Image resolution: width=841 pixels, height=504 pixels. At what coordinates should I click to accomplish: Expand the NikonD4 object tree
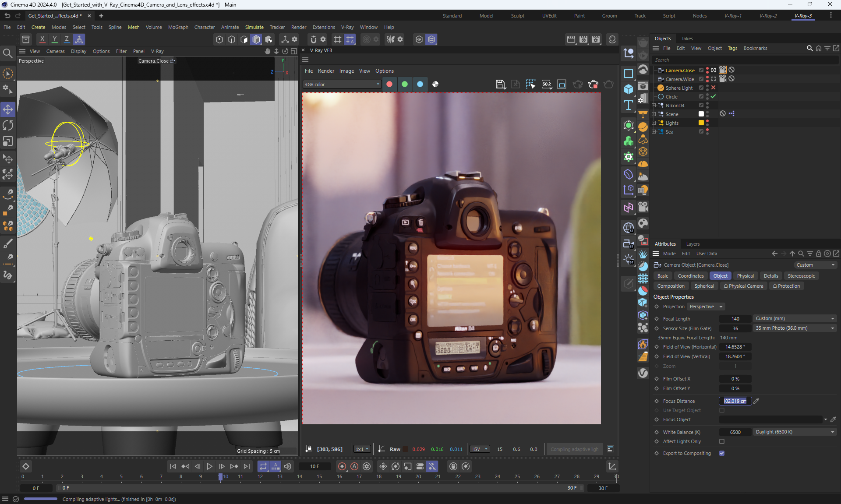click(x=654, y=106)
